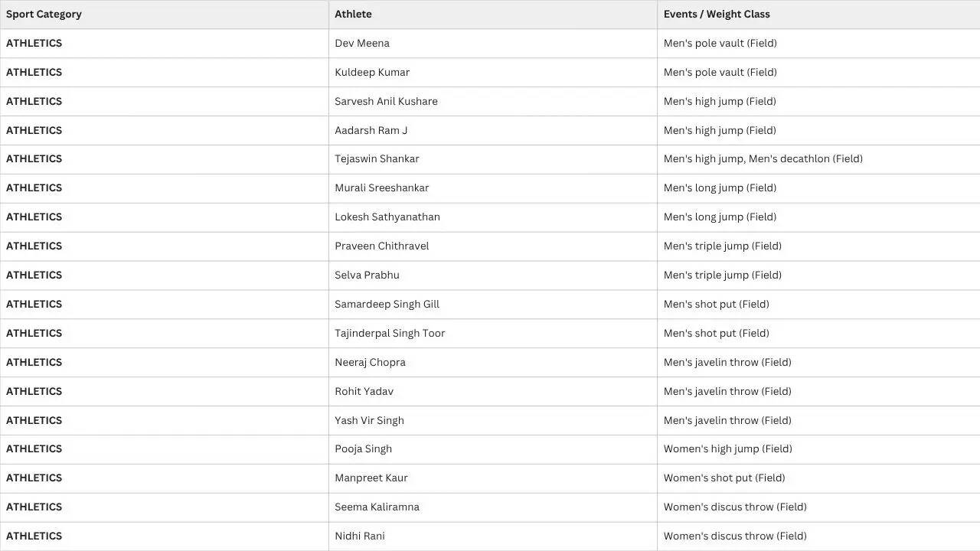
Task: Click the Sport Category column header
Action: [x=164, y=15]
